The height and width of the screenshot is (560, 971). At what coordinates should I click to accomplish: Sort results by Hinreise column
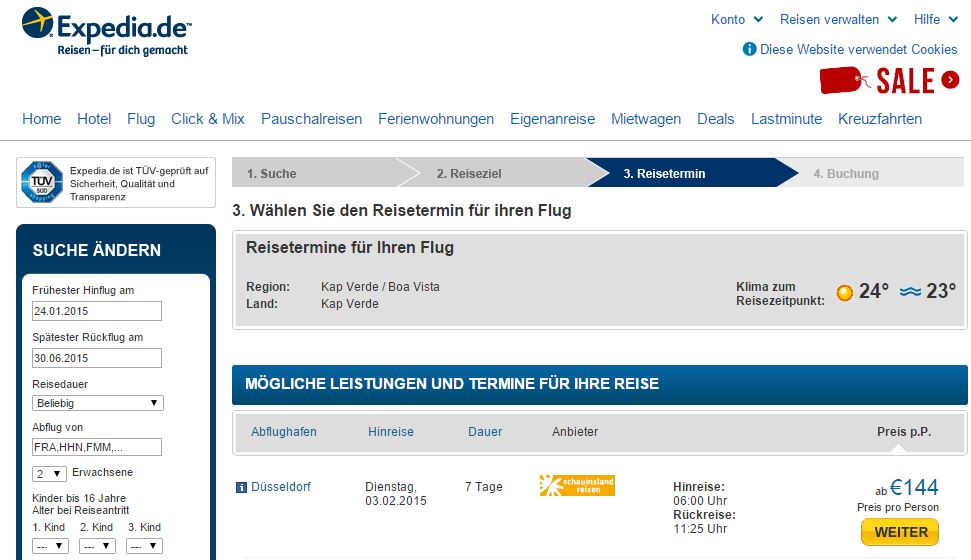[391, 432]
